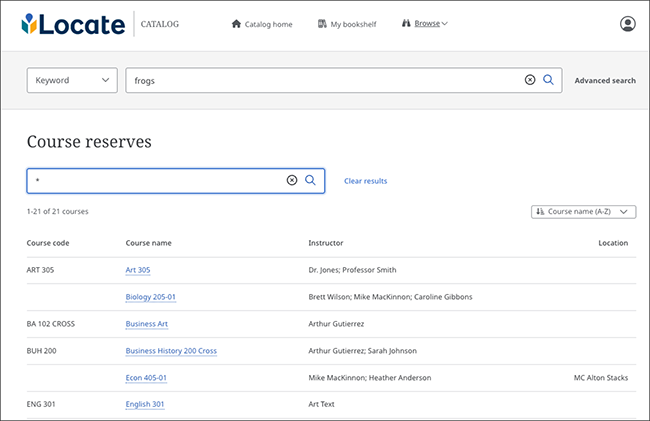Open Advanced search
This screenshot has height=421, width=650.
pyautogui.click(x=605, y=80)
